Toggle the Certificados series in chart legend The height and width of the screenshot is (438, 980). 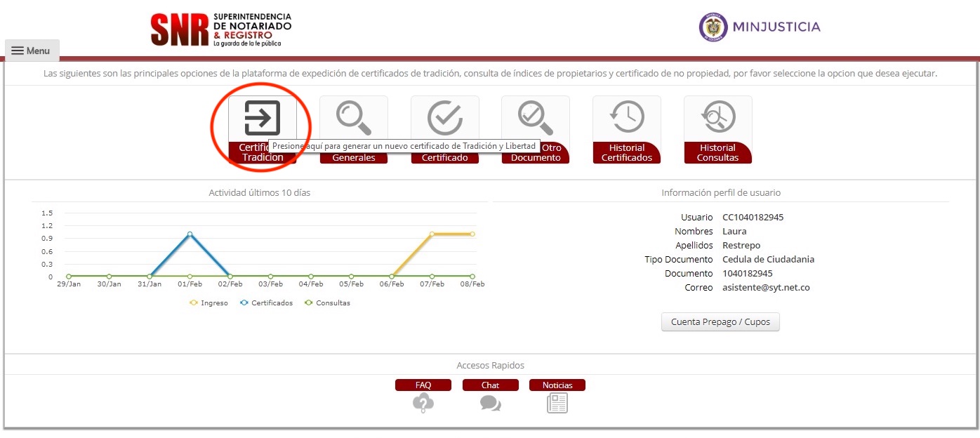[266, 303]
